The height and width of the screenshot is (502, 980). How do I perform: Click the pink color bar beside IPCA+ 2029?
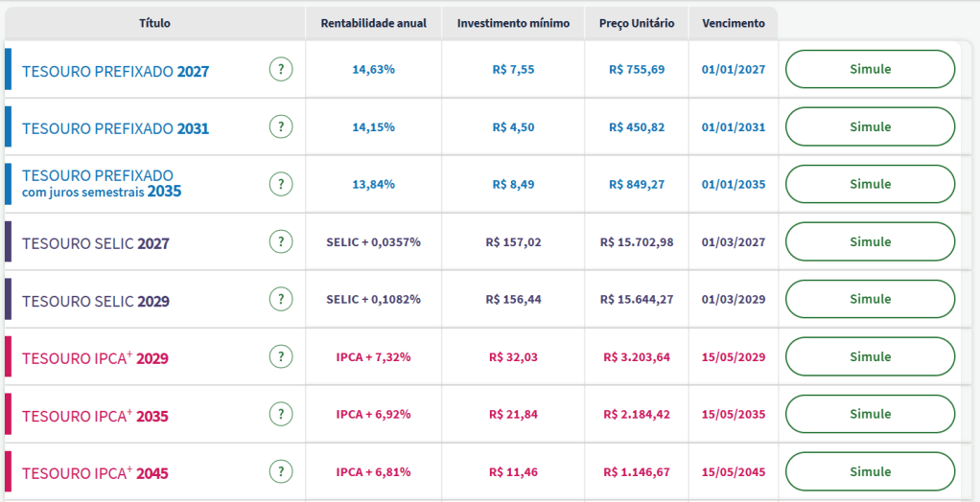tap(9, 356)
